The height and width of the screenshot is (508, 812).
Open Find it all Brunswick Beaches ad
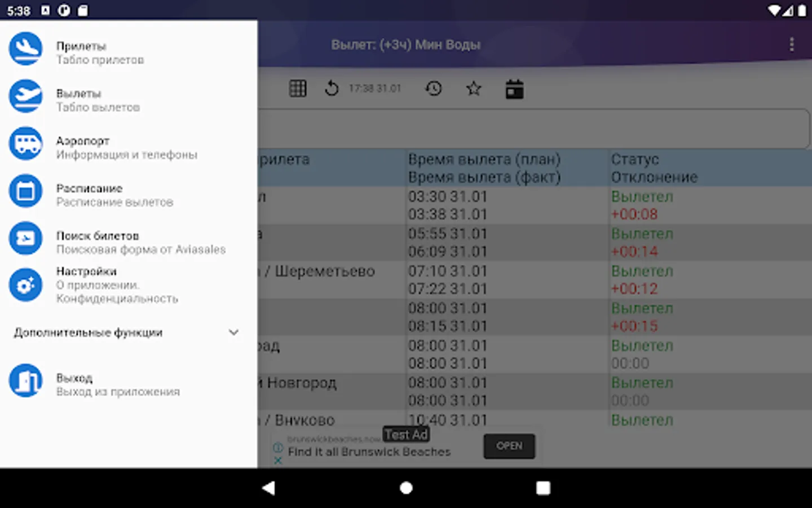[x=369, y=452]
